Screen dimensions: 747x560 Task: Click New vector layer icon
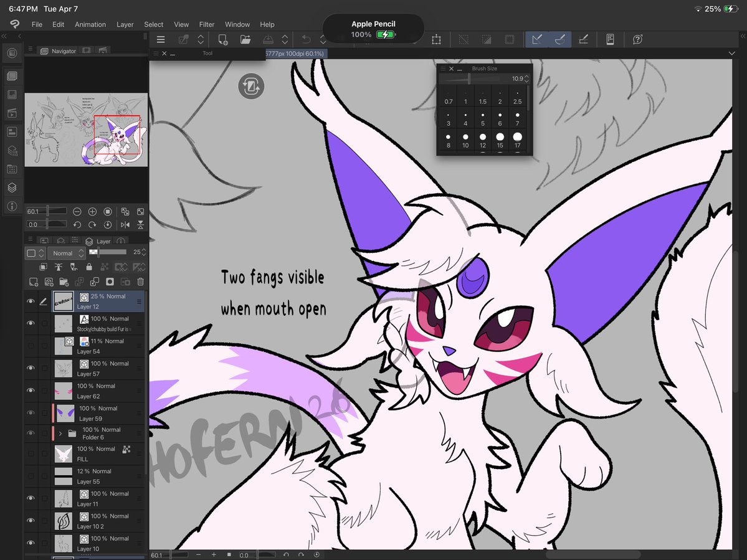[x=49, y=282]
